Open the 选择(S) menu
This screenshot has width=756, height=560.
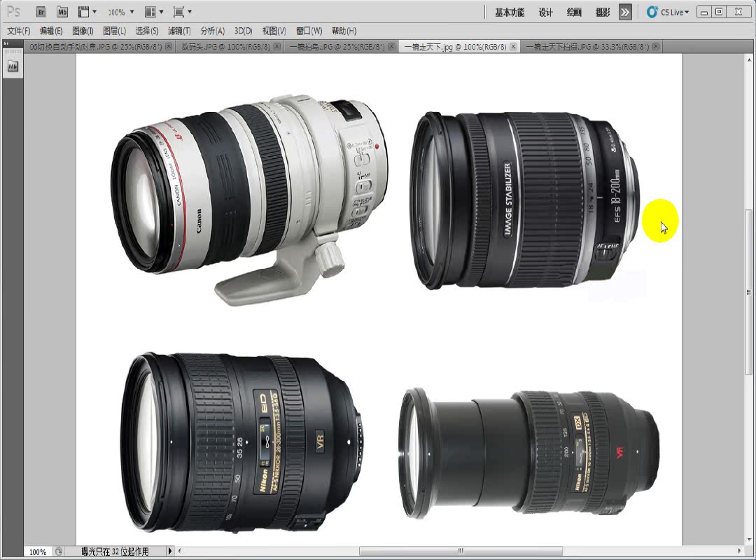147,31
